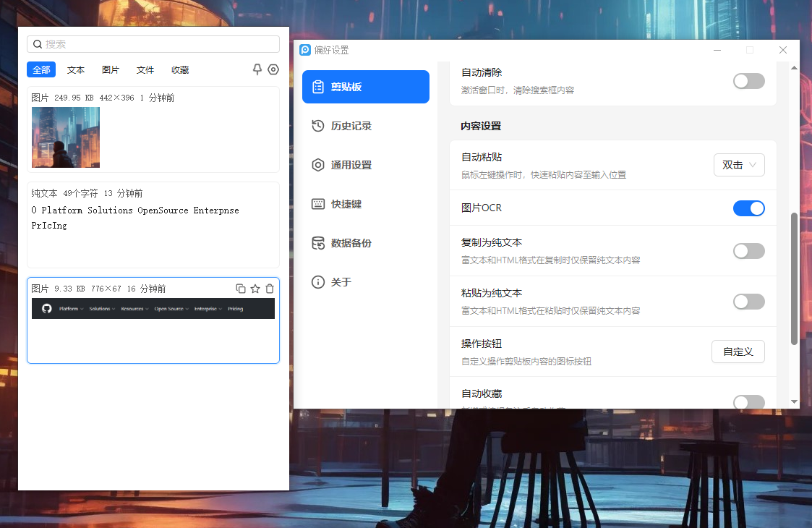Viewport: 812px width, 528px height.
Task: Click the app logo in 偏好设置 title bar
Action: (x=305, y=50)
